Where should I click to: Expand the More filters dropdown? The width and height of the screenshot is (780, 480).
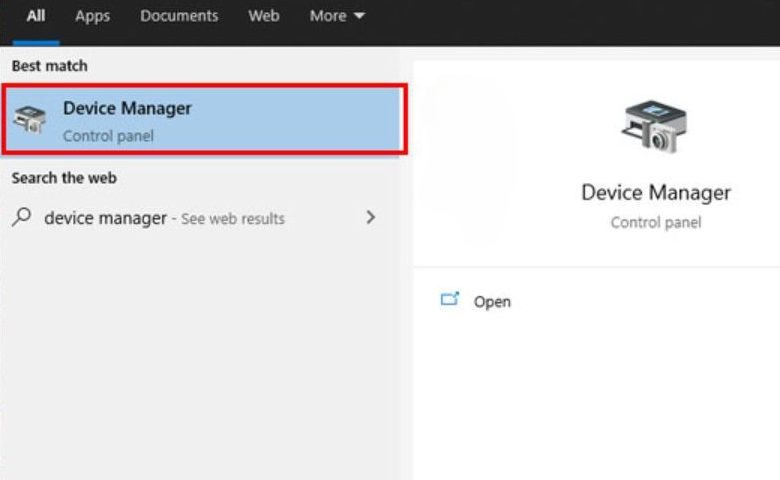(336, 16)
